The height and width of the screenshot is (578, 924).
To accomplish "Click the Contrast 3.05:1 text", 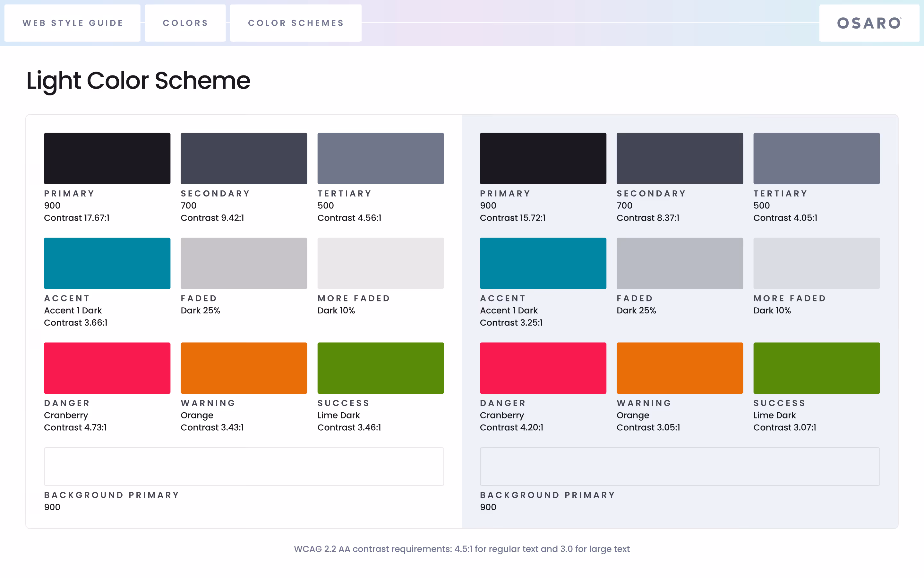I will [648, 427].
